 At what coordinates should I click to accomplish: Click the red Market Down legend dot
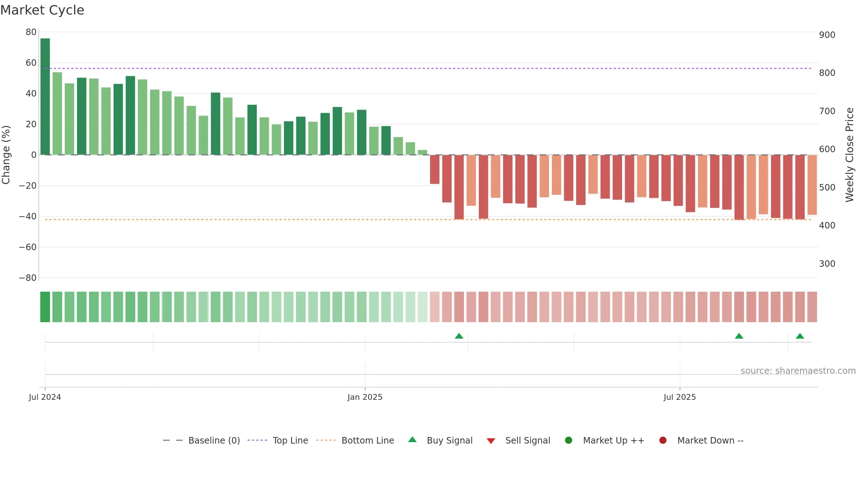click(663, 440)
